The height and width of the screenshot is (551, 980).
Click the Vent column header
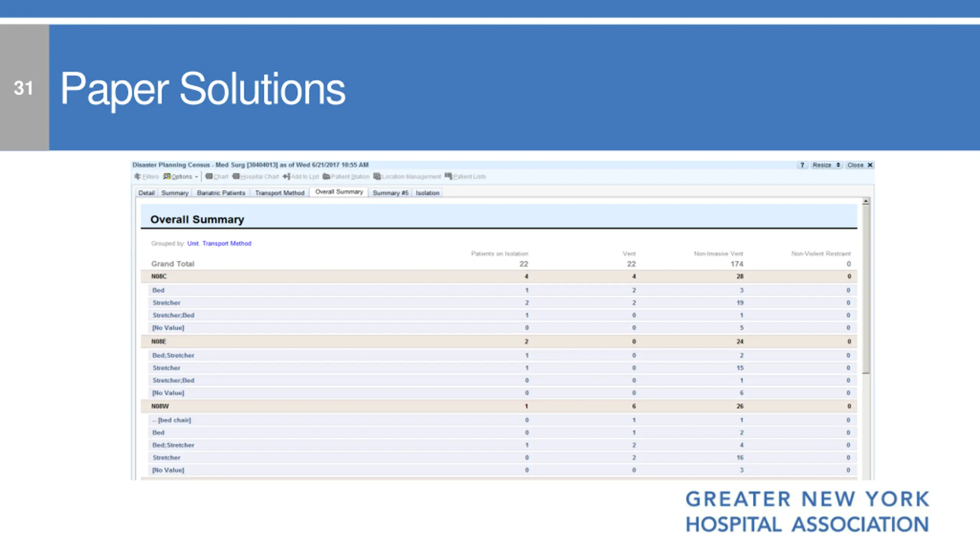pos(629,254)
